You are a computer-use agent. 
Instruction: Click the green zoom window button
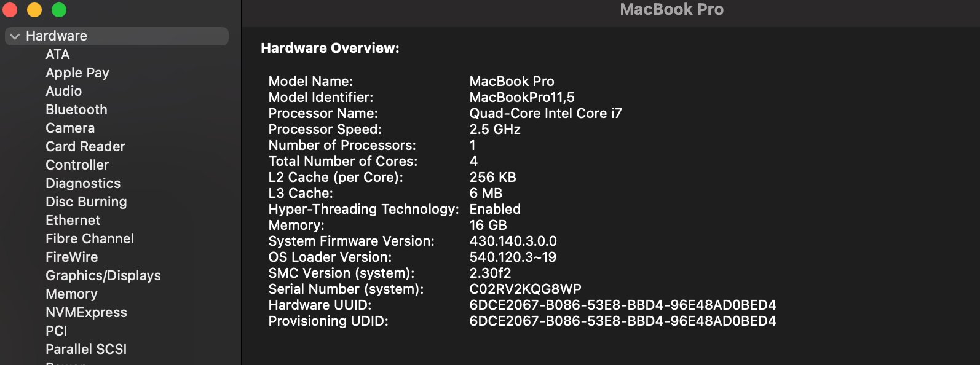pyautogui.click(x=59, y=10)
